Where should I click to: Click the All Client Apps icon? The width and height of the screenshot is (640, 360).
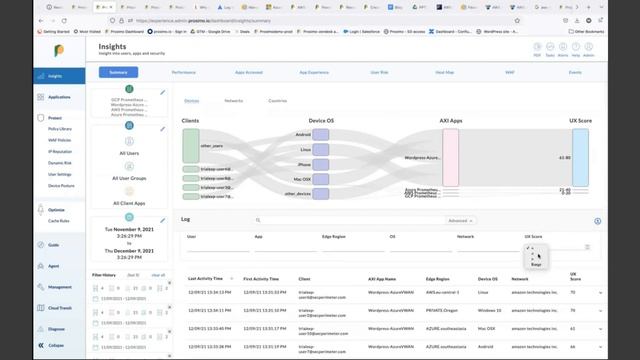click(x=129, y=191)
